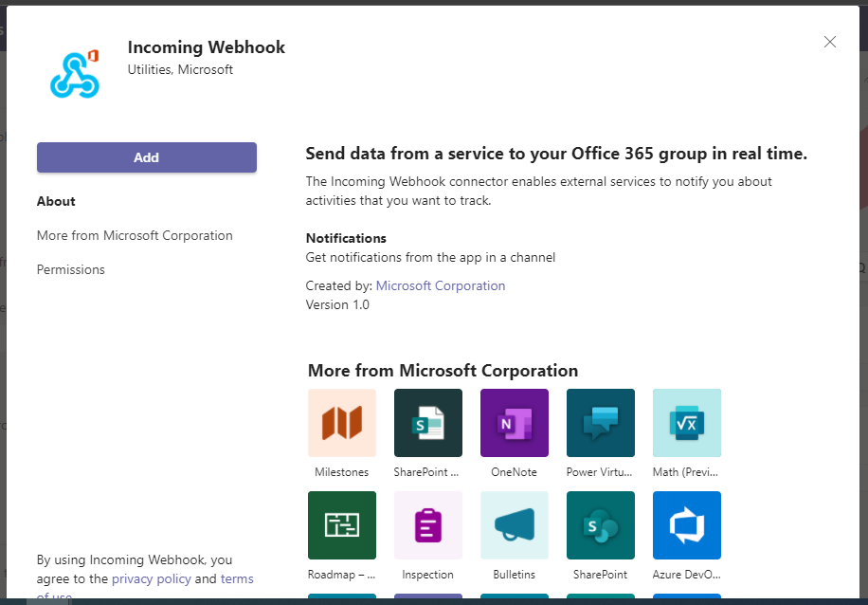868x605 pixels.
Task: Open the Math (Preview) app icon
Action: click(687, 423)
